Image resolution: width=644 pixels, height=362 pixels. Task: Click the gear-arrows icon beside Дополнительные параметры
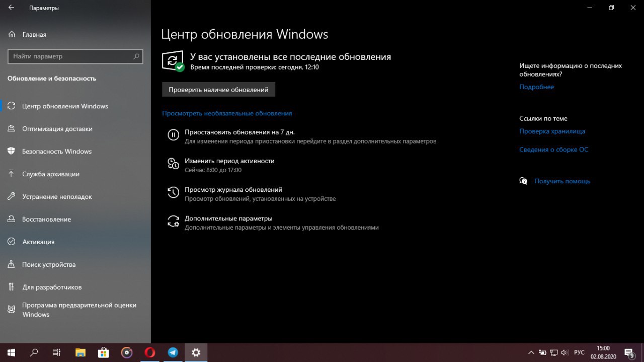click(x=173, y=222)
